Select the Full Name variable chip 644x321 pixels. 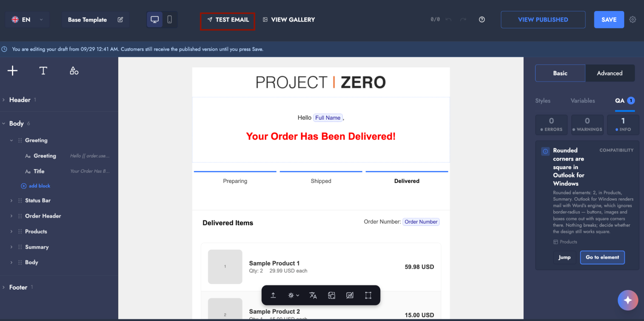click(x=328, y=118)
